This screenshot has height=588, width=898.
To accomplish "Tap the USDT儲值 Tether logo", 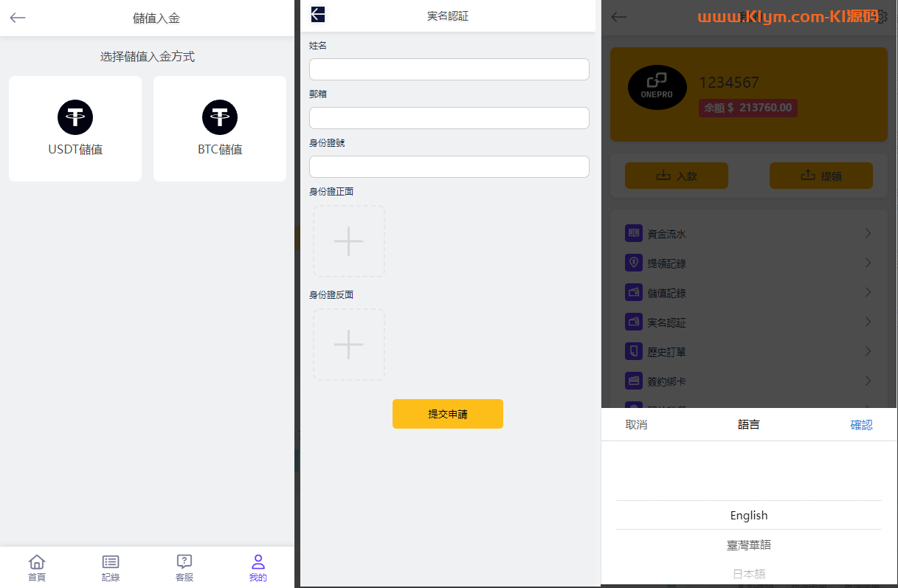I will (75, 117).
